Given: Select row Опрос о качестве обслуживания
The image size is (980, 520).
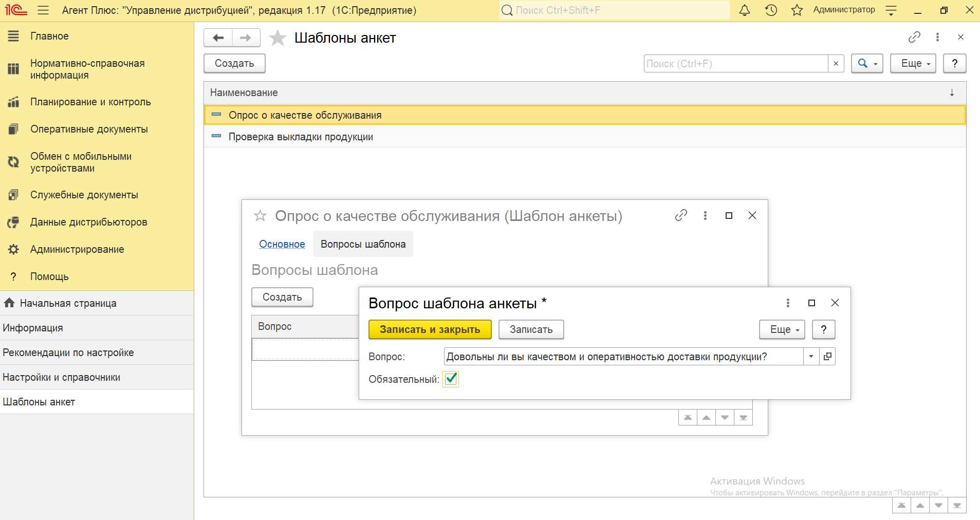Looking at the screenshot, I should [x=585, y=115].
